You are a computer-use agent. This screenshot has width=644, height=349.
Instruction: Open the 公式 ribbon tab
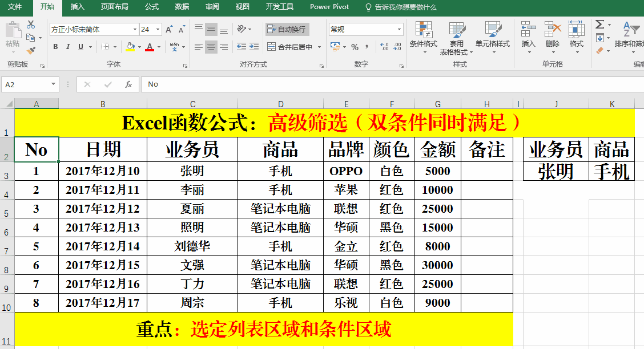[x=152, y=7]
